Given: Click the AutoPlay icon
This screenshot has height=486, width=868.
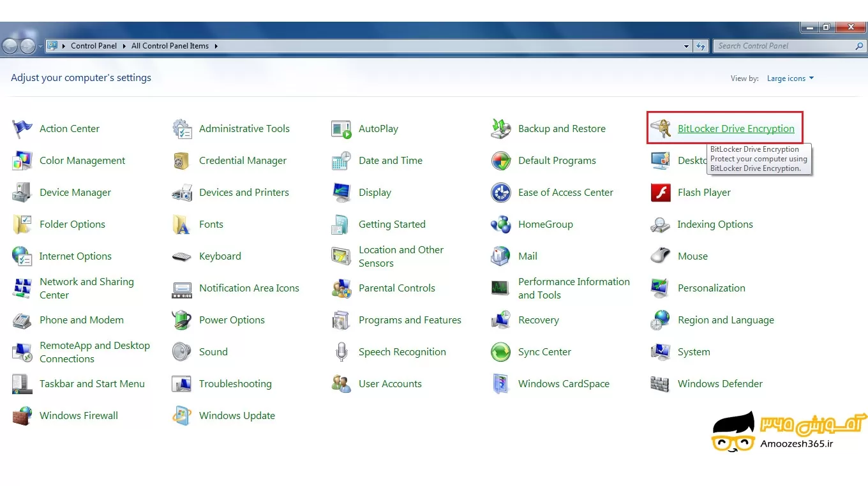Looking at the screenshot, I should (x=341, y=129).
